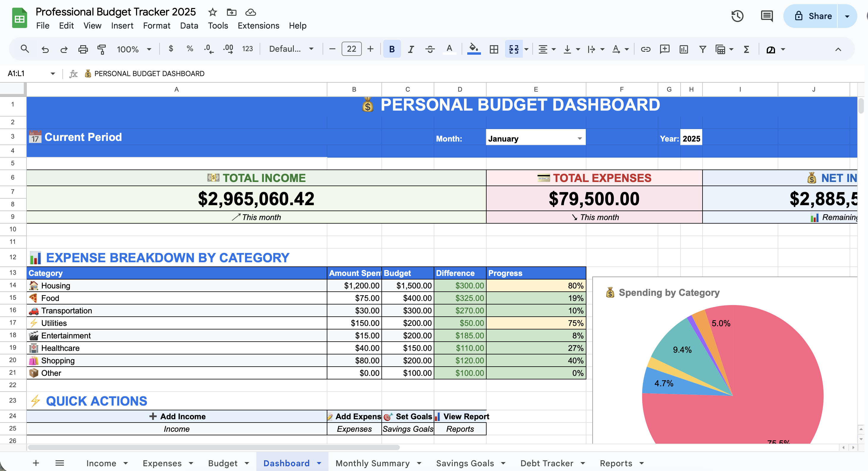Open the all sheets list button
Image resolution: width=868 pixels, height=471 pixels.
tap(60, 463)
